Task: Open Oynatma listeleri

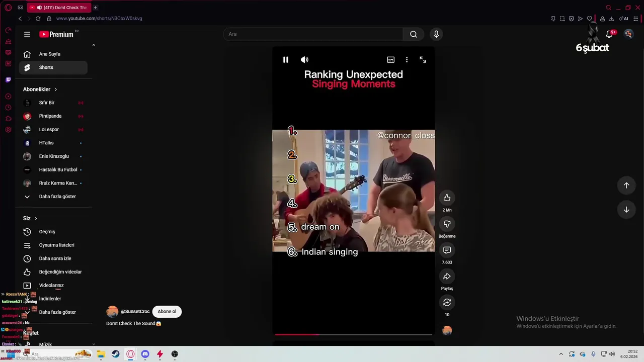Action: click(53, 245)
